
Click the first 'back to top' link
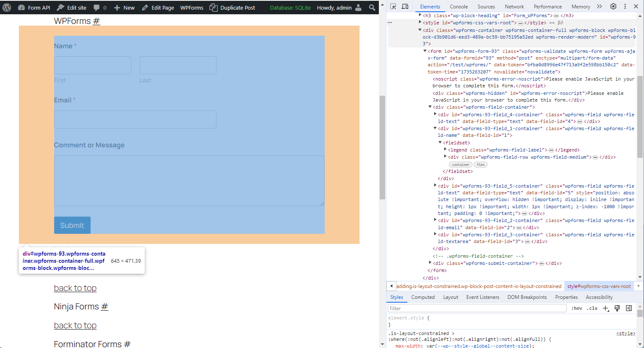75,288
